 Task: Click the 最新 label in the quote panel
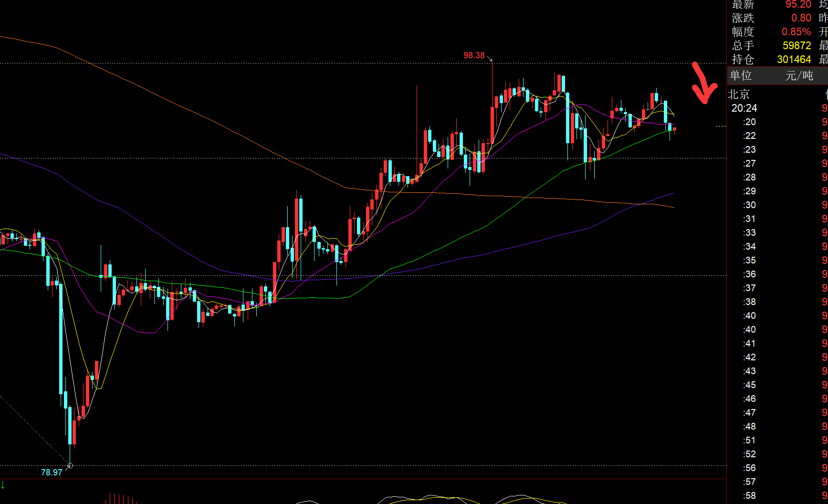pyautogui.click(x=743, y=5)
